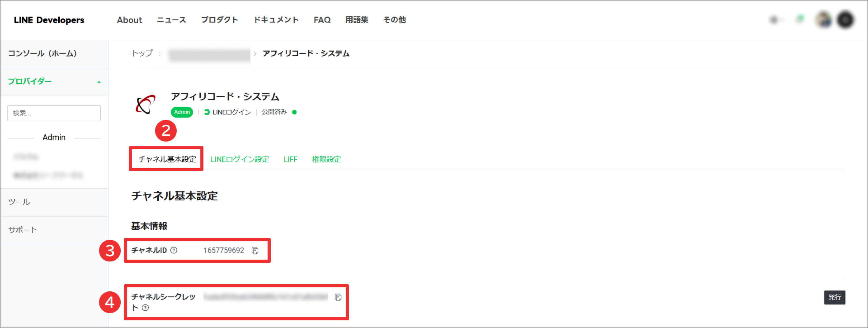Open the ドキュメント menu item

pos(276,20)
